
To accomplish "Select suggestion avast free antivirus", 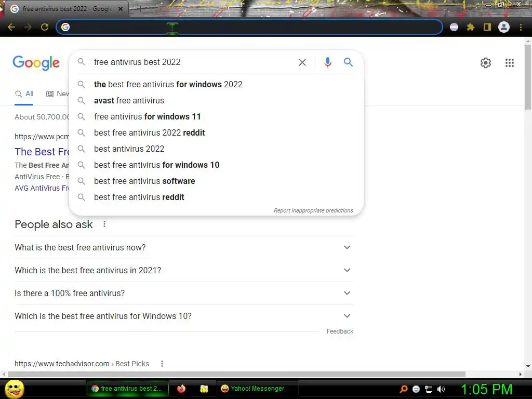I will tap(216, 100).
